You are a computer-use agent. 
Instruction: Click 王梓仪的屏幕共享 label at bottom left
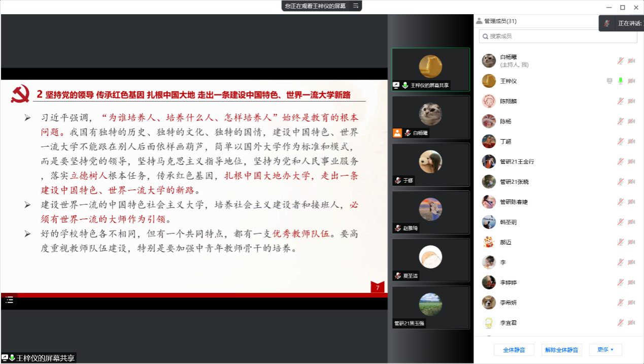(45, 358)
